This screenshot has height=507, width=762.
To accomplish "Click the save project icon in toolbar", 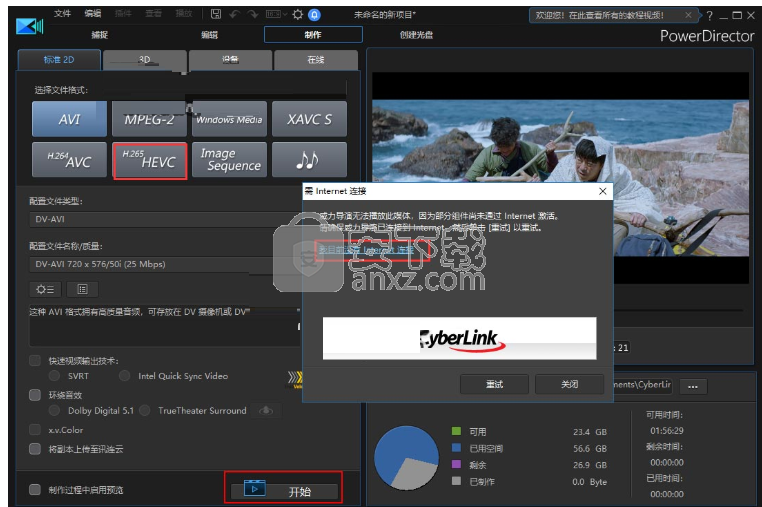I will 216,14.
